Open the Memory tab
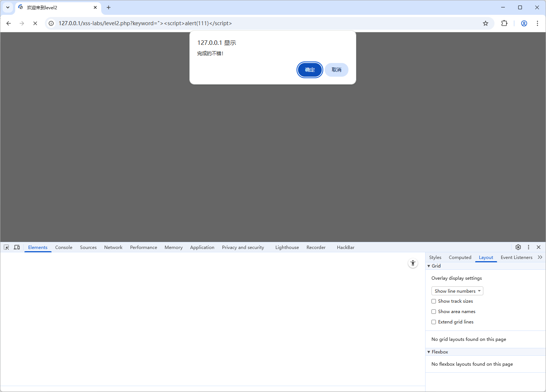546x392 pixels. point(173,248)
